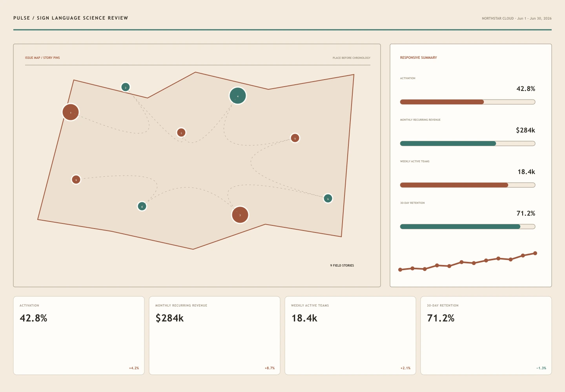
Task: Click the final point of the trend sparkline
Action: coord(535,253)
